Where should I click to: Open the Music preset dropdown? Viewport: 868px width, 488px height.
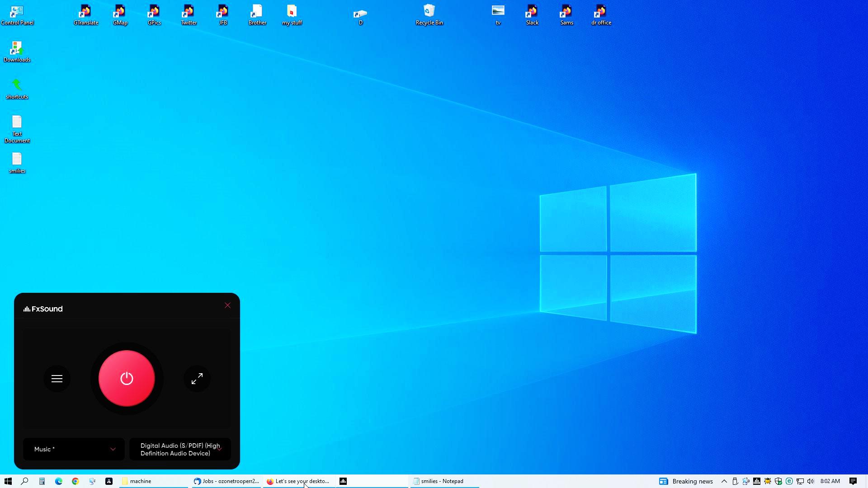tap(74, 449)
